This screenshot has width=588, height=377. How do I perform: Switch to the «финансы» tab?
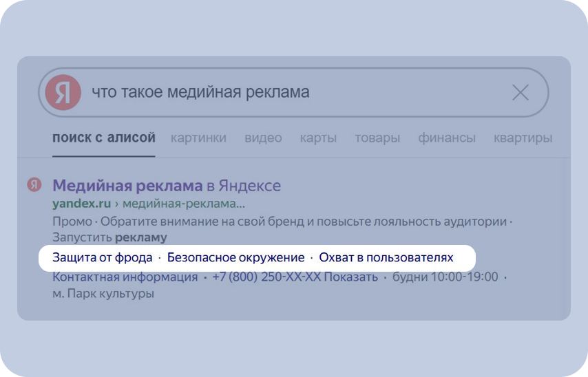pyautogui.click(x=447, y=138)
